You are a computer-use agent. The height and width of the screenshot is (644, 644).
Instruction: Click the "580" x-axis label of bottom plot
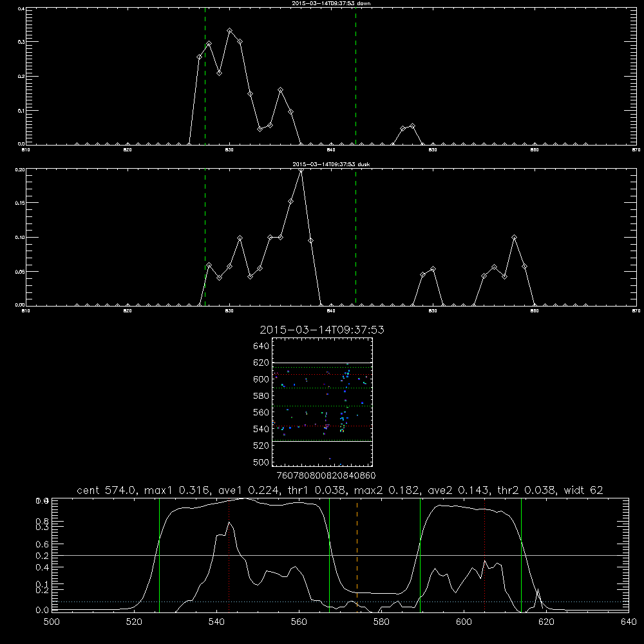(381, 621)
